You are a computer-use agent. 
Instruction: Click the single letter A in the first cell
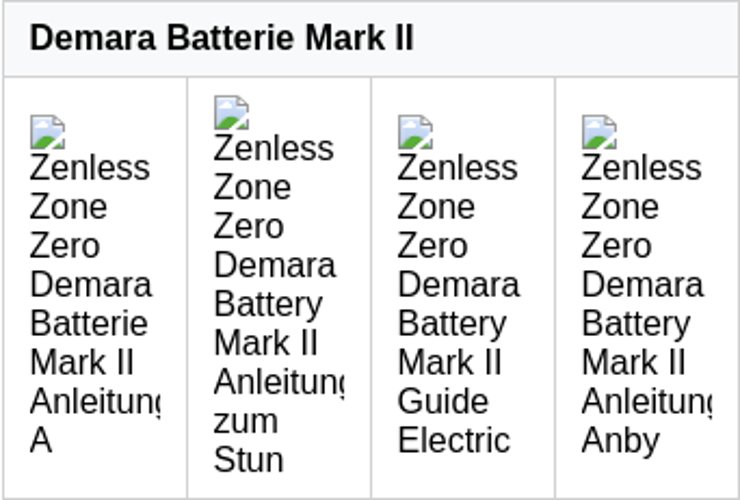click(x=41, y=440)
